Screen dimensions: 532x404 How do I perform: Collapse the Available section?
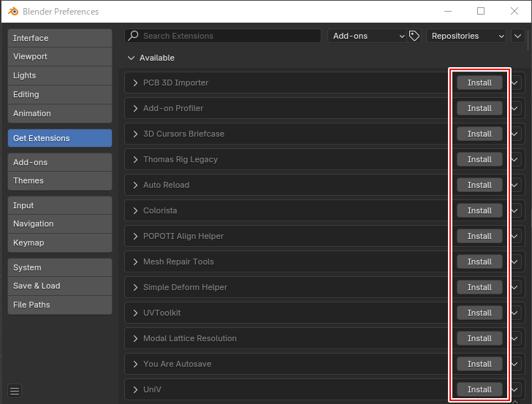coord(132,58)
